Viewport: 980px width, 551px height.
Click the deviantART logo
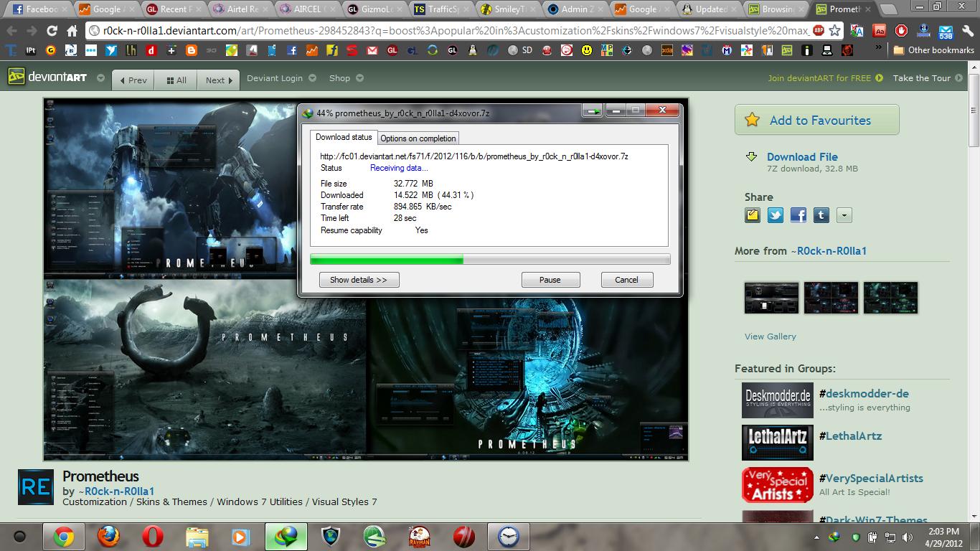point(48,77)
